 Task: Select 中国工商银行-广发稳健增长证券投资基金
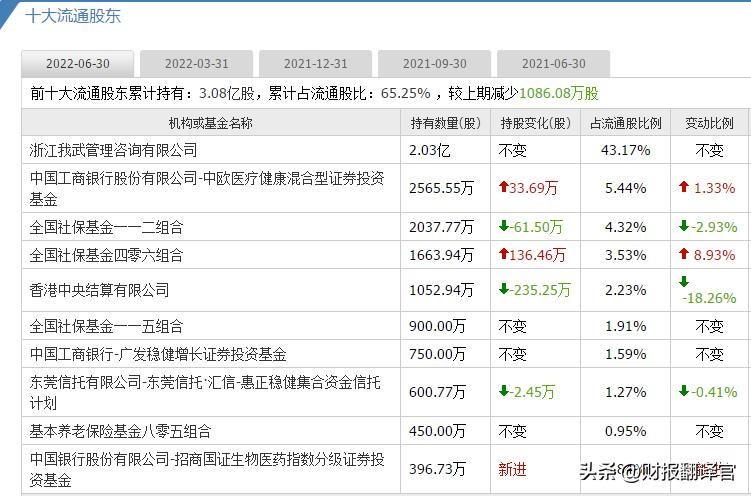[158, 354]
